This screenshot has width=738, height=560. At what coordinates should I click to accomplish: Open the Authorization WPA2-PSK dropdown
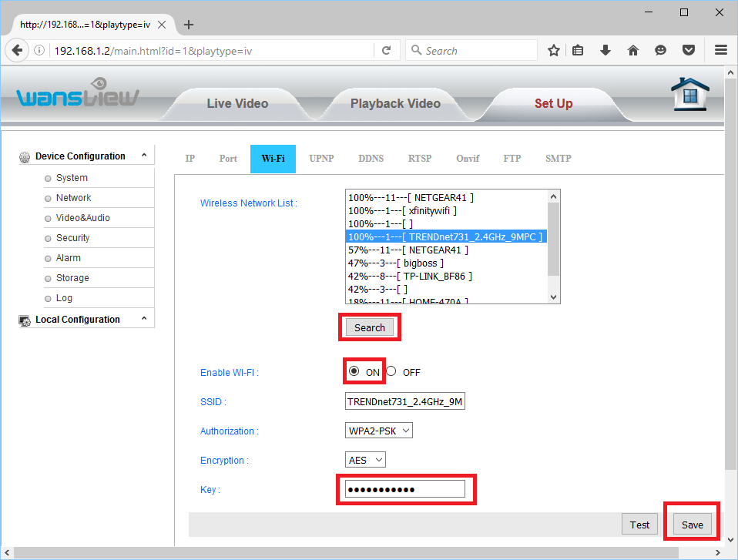[x=379, y=431]
